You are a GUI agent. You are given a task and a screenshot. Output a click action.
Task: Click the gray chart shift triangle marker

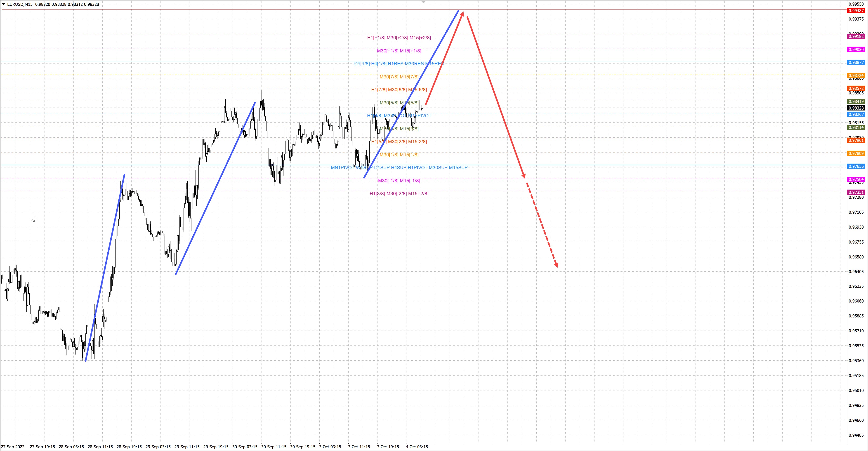click(x=424, y=2)
